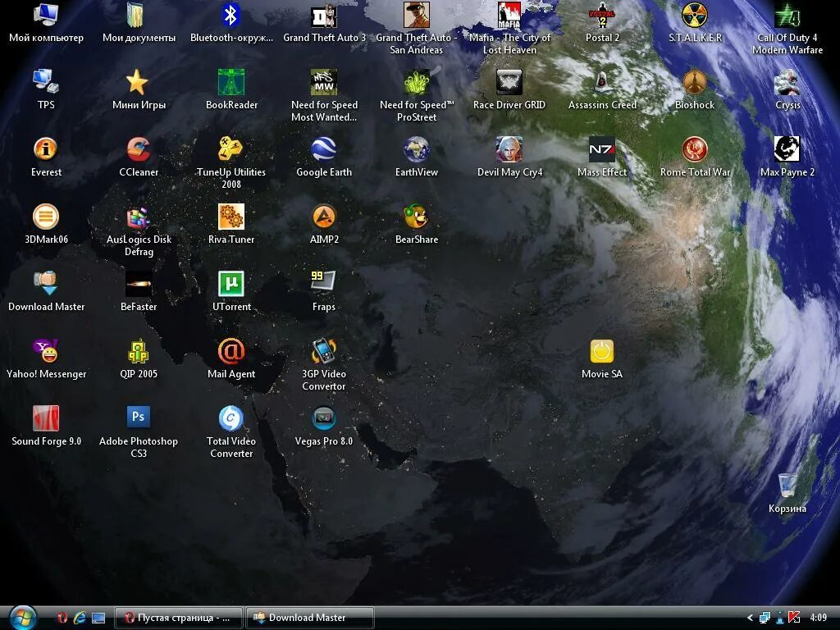Select the Devil May Cry4 icon

(x=509, y=149)
